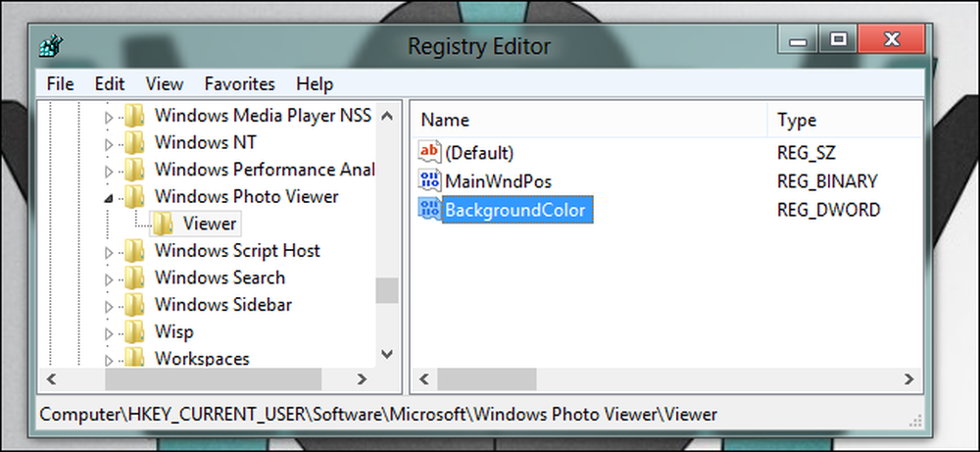Click the Registry Editor title bar icon
The width and height of the screenshot is (980, 452).
50,46
